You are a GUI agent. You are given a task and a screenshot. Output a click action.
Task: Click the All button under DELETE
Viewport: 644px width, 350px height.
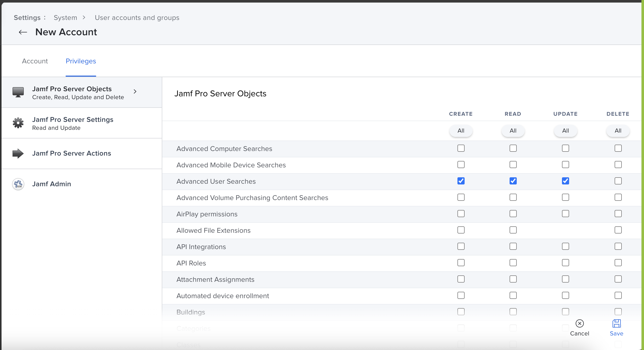coord(618,131)
